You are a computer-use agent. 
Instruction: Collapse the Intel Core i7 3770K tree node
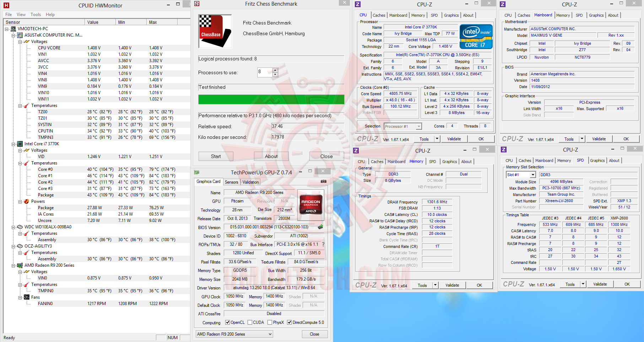click(13, 144)
